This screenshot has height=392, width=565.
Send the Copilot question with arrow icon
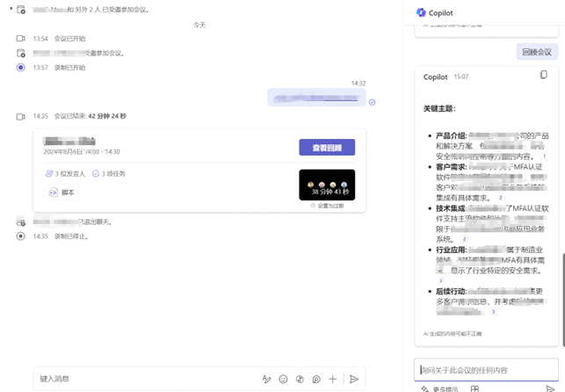(x=550, y=389)
